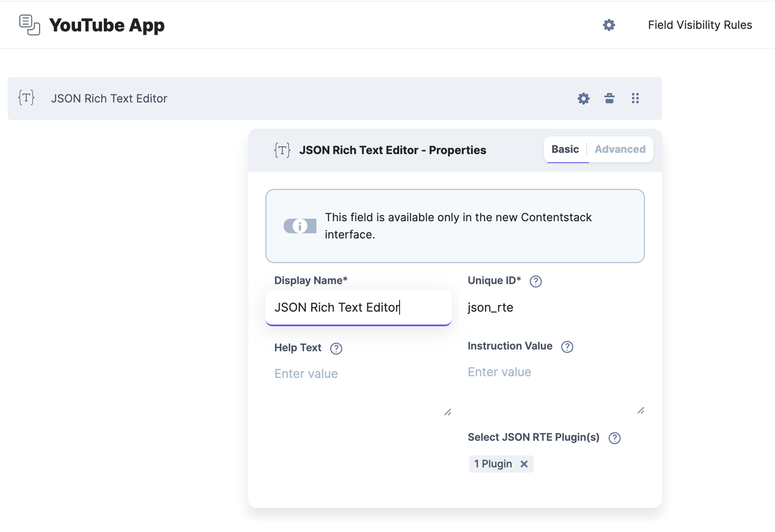The height and width of the screenshot is (532, 775).
Task: Delete the JSON Rich Text Editor field
Action: pyautogui.click(x=609, y=98)
